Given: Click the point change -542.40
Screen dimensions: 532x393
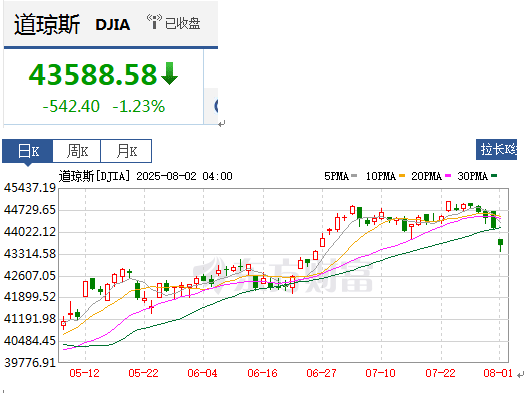Looking at the screenshot, I should tap(71, 106).
